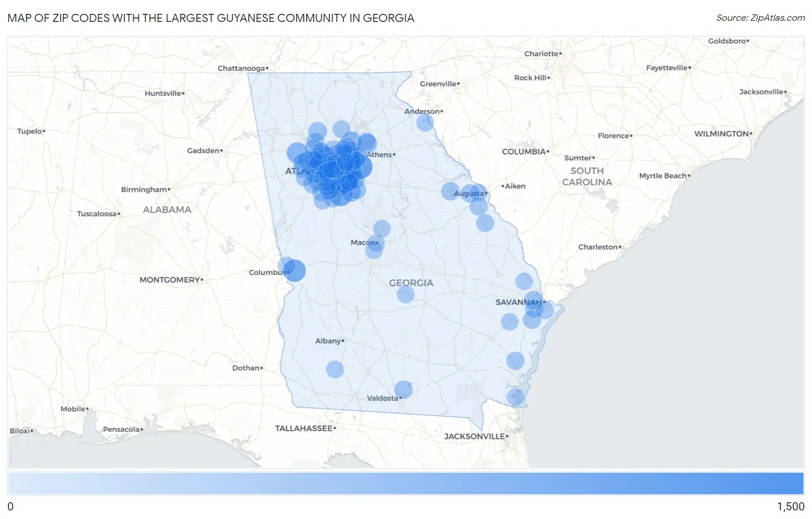The width and height of the screenshot is (812, 519).
Task: Click the Rock Hill label
Action: pos(531,77)
